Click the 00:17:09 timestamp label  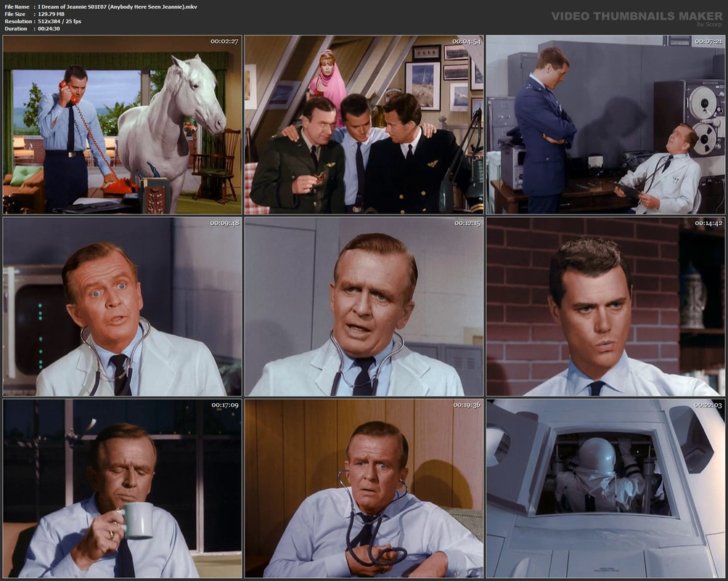[225, 405]
